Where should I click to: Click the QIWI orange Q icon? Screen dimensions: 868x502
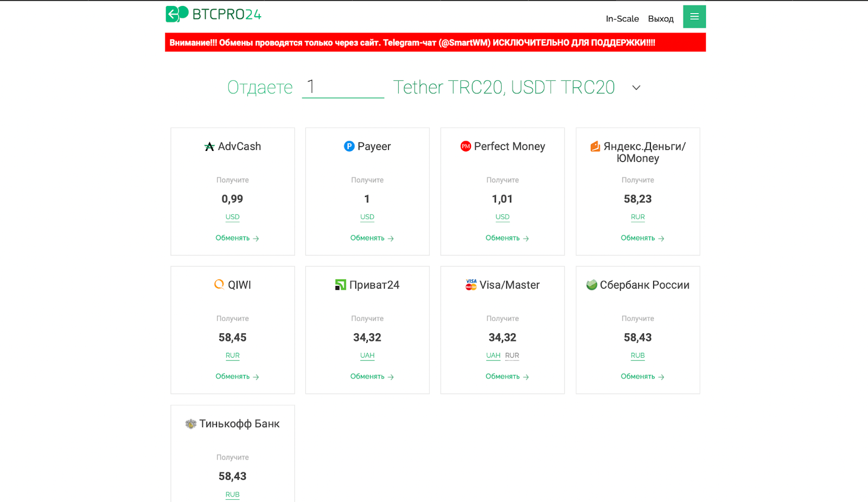[219, 284]
